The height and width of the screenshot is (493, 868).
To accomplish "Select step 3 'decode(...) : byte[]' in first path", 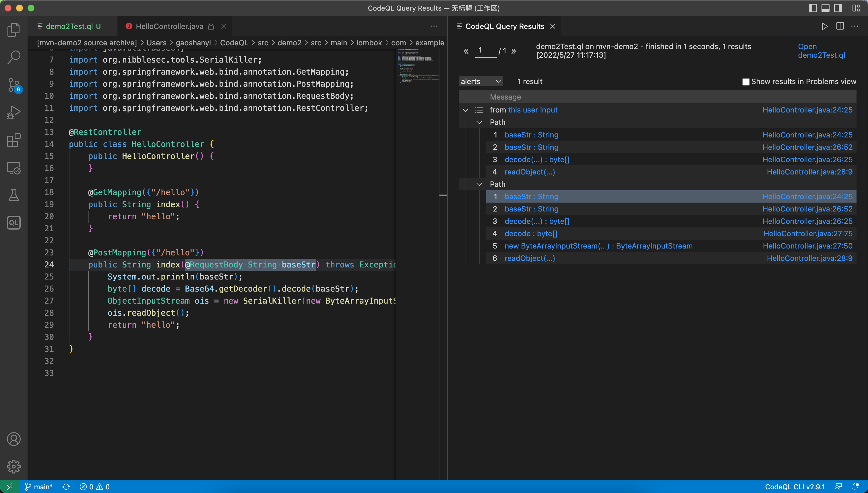I will [537, 160].
